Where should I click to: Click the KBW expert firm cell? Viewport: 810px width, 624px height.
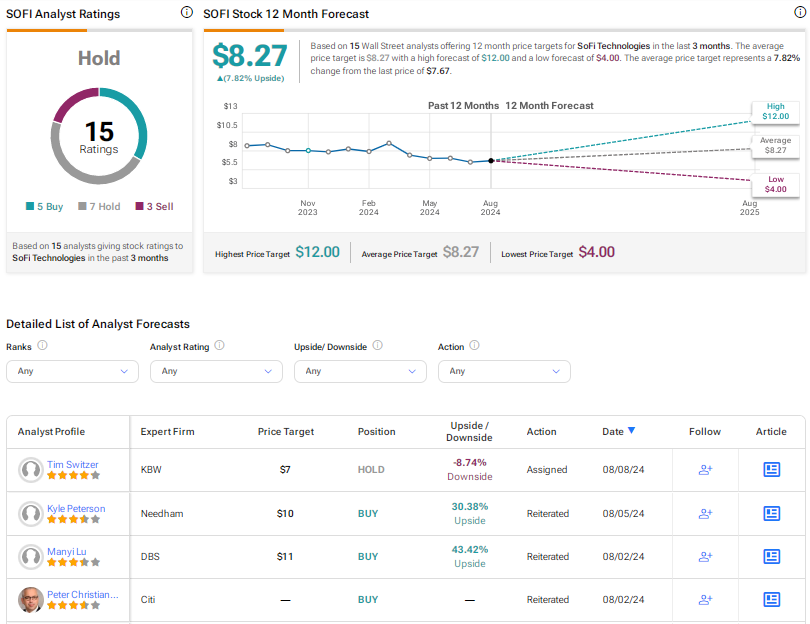[x=151, y=470]
